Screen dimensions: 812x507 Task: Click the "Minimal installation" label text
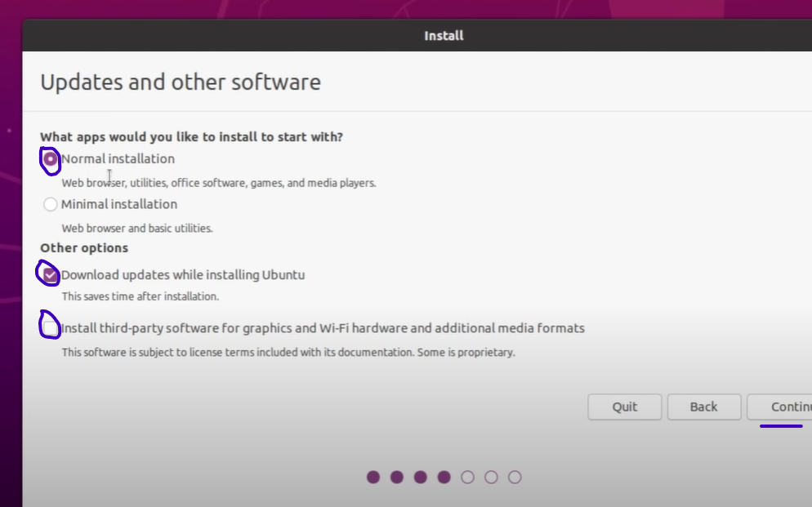(x=119, y=204)
